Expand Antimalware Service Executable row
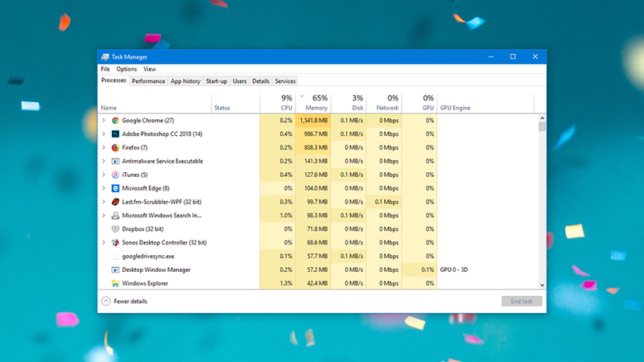 tap(104, 161)
